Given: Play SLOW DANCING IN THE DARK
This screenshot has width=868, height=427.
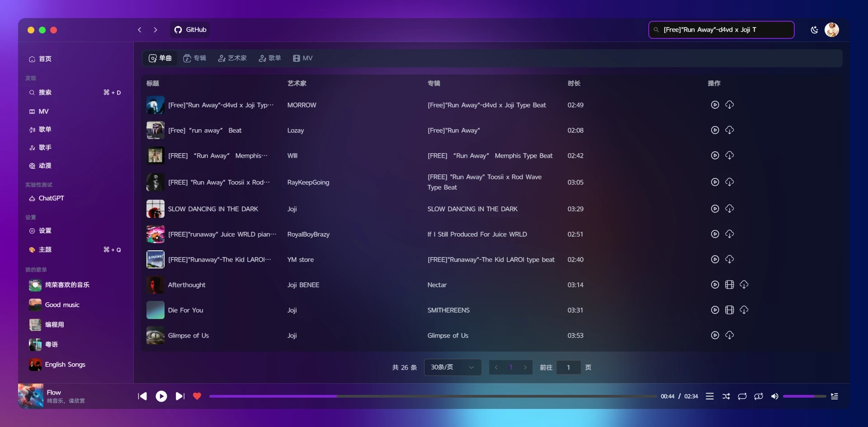Looking at the screenshot, I should tap(715, 209).
